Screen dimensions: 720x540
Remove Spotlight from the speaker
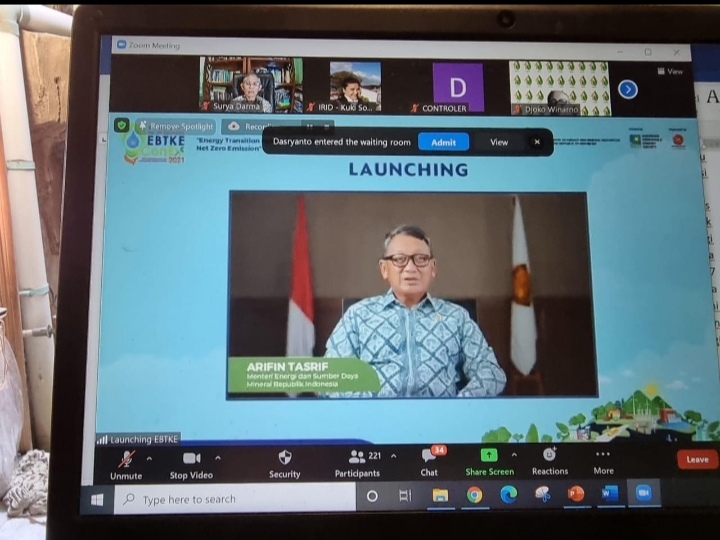(x=177, y=126)
